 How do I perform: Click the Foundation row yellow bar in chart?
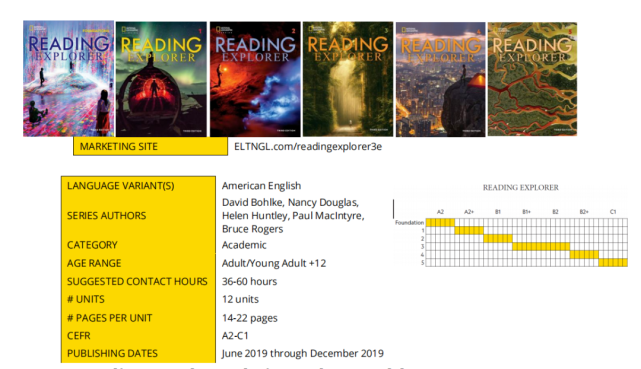440,223
